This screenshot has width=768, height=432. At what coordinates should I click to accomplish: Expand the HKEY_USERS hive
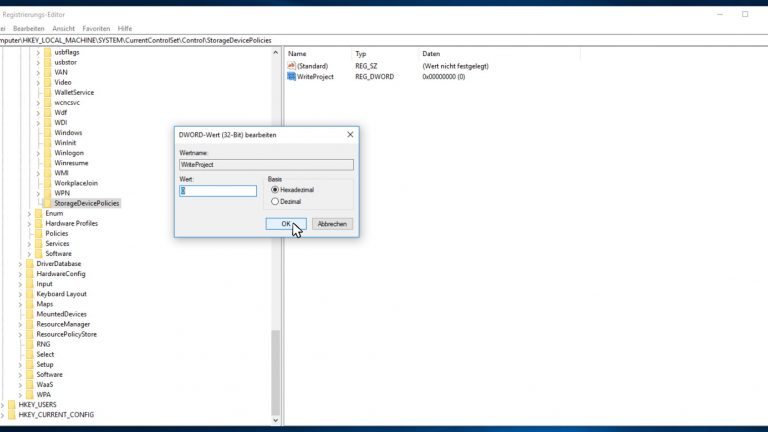(x=3, y=404)
